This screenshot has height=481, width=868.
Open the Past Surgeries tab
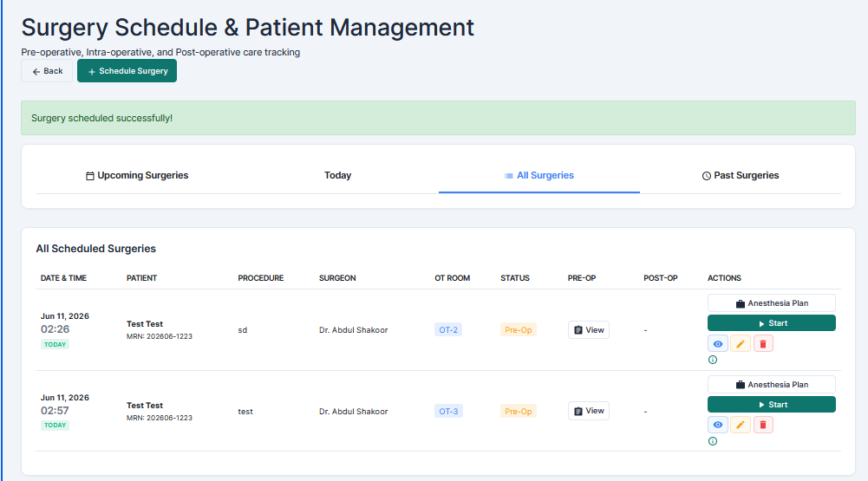tap(741, 175)
